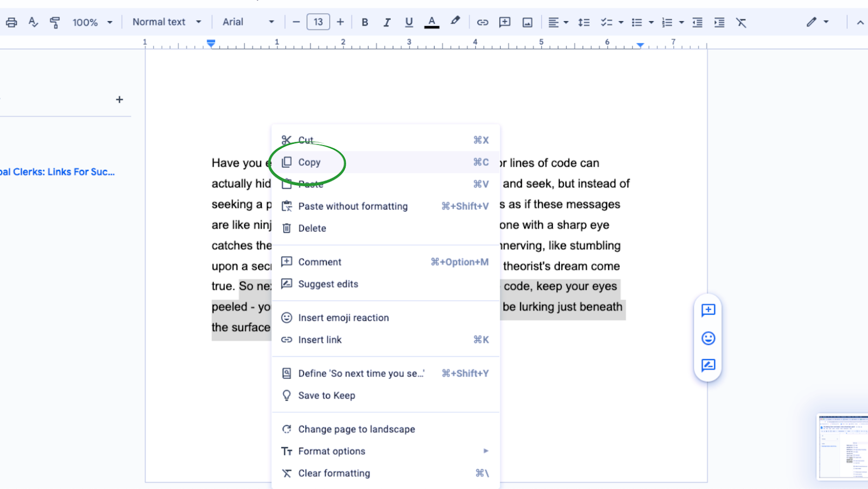Increase font size with the plus button
The height and width of the screenshot is (489, 868).
[x=340, y=22]
